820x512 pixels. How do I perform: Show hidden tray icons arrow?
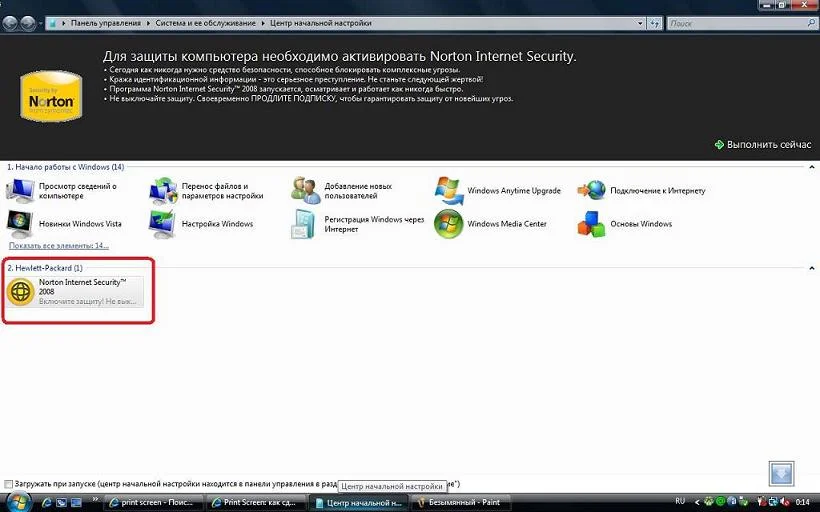coord(697,502)
